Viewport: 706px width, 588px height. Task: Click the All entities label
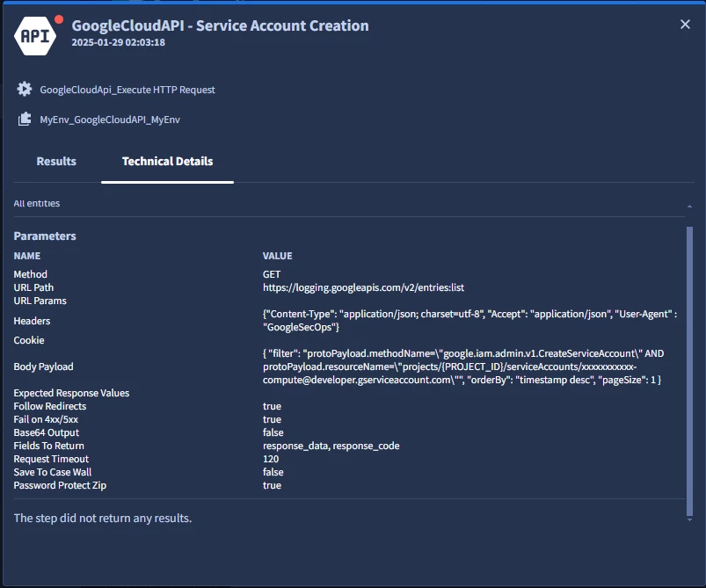point(36,204)
